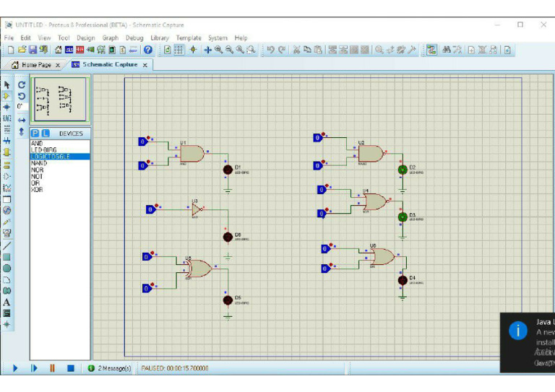Click the Pause simulation button
555x392 pixels.
(52, 368)
